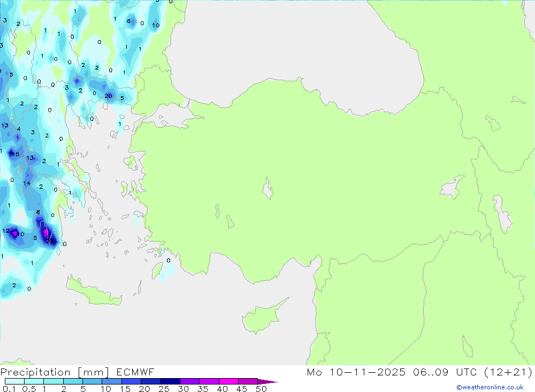
Task: Click the over-50 mm legend arrow tip
Action: coord(267,381)
